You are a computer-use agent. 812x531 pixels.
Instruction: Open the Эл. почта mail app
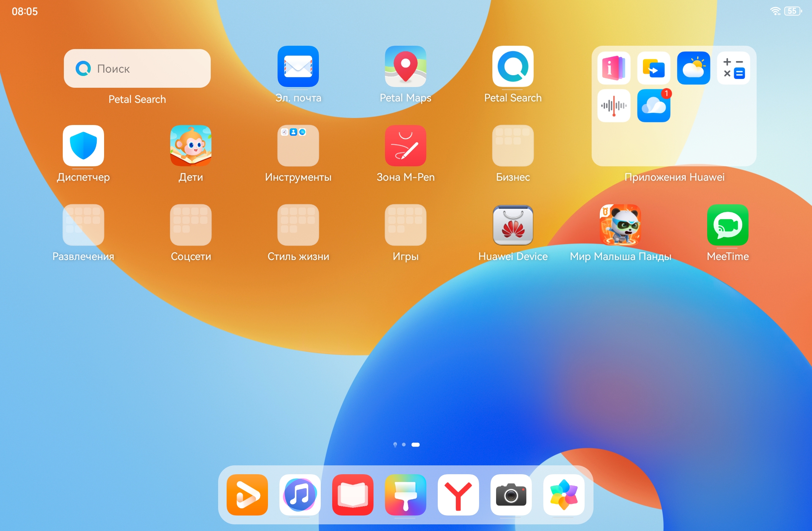point(298,66)
